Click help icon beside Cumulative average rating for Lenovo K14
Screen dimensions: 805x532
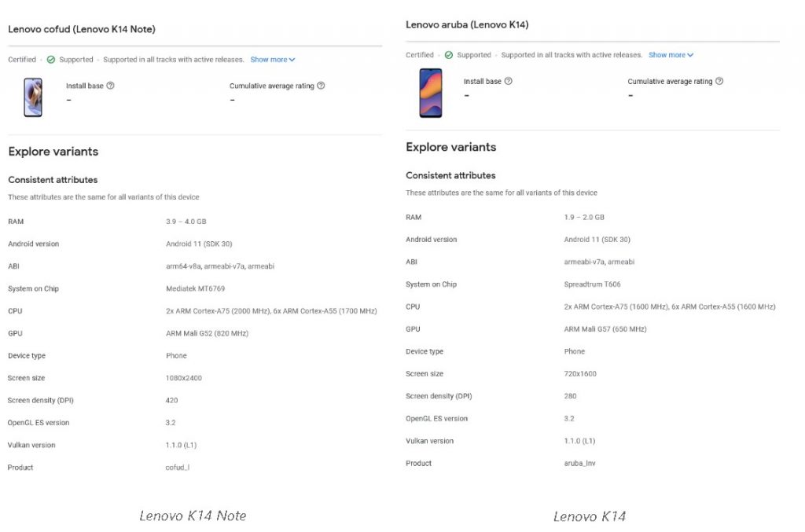719,81
